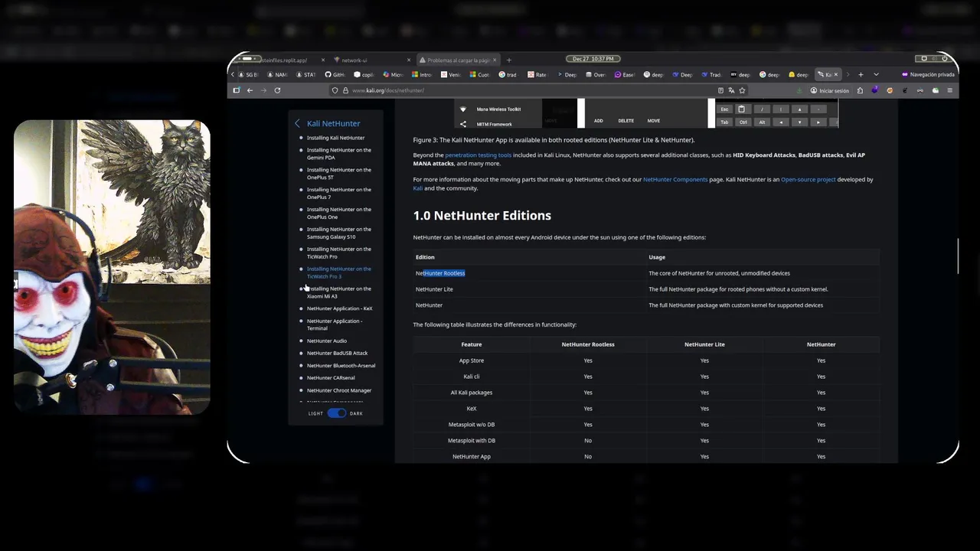
Task: Close the steinfiles.replit.app tab
Action: coord(323,60)
